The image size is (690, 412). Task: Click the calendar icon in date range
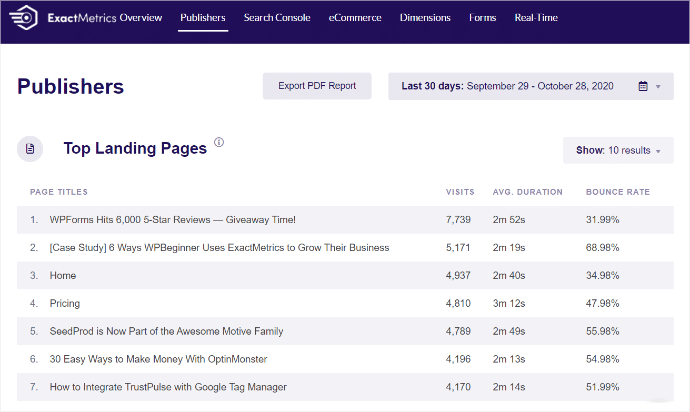643,86
